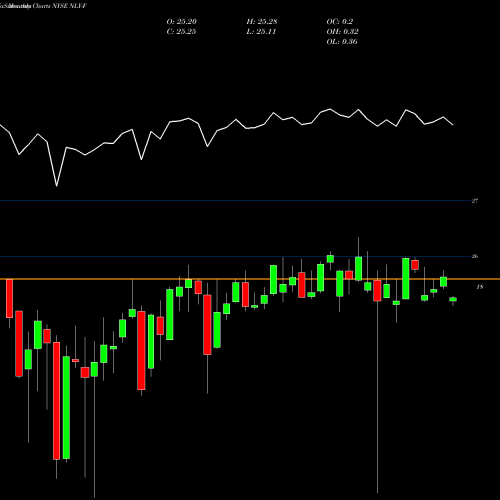Image resolution: width=500 pixels, height=500 pixels.
Task: Click the low value 'L: 25.11'
Action: (261, 32)
